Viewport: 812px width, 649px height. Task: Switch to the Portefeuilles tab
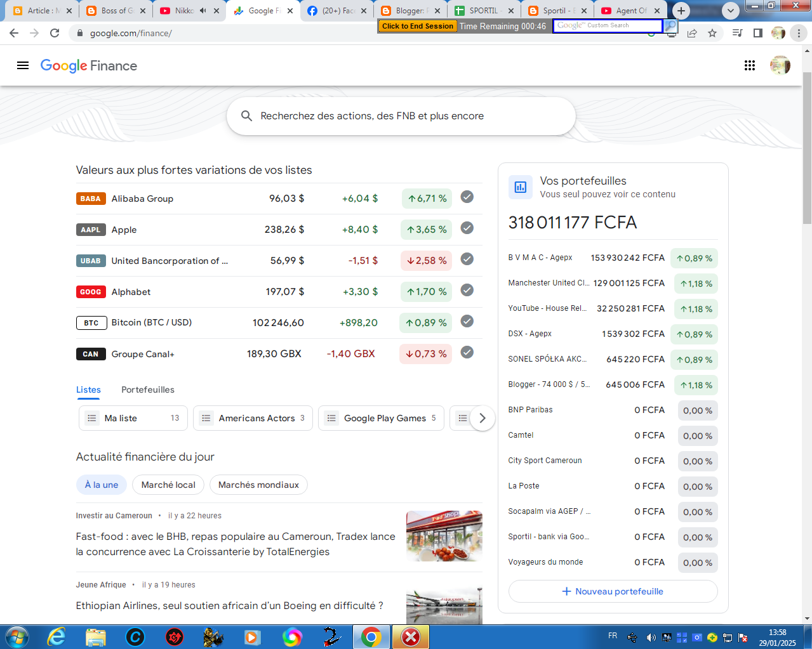[x=148, y=390]
